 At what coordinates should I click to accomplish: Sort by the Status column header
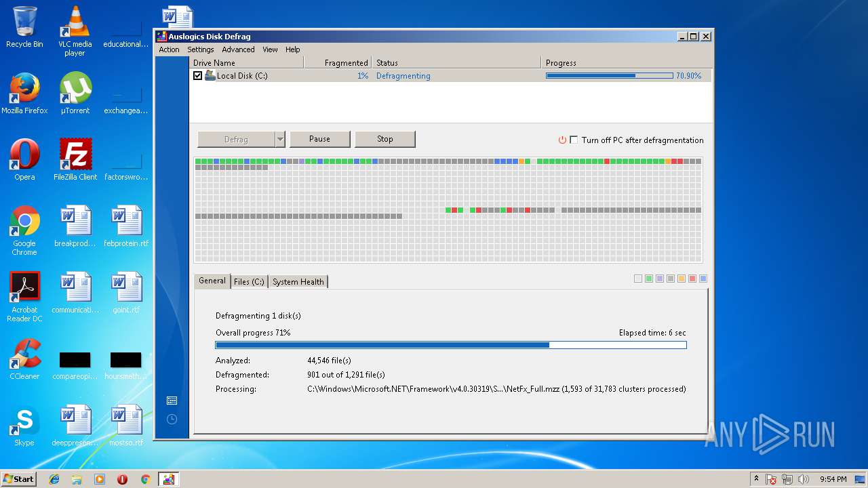click(x=457, y=63)
